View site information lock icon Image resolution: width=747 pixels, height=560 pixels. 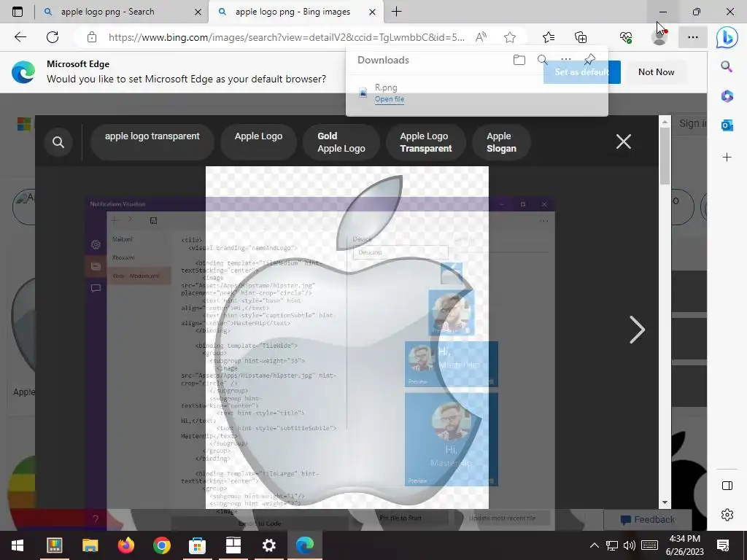pos(92,37)
